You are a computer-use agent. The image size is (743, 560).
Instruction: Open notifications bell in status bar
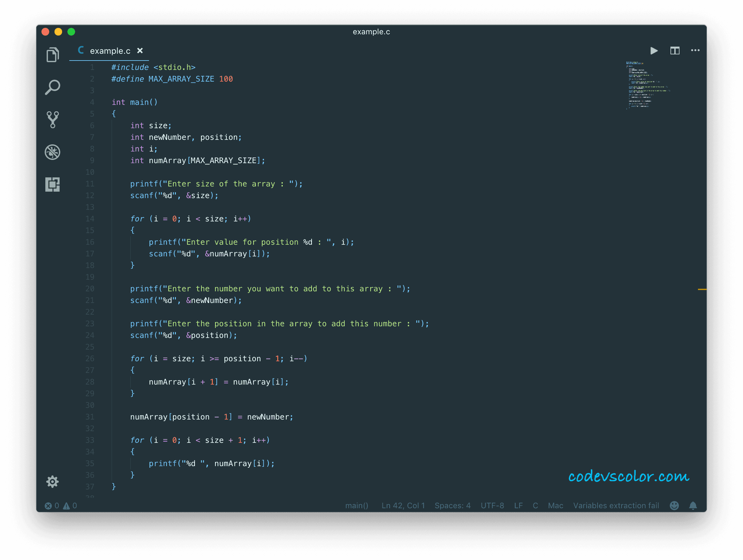(x=692, y=506)
